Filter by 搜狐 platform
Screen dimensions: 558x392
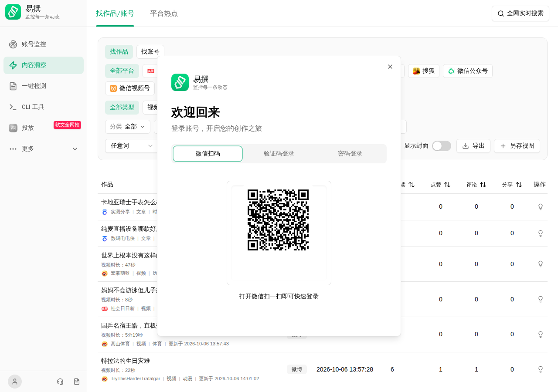coord(424,71)
